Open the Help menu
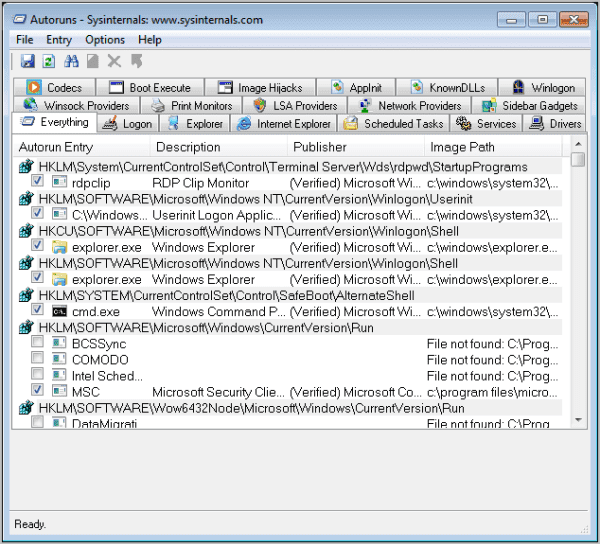 coord(150,39)
